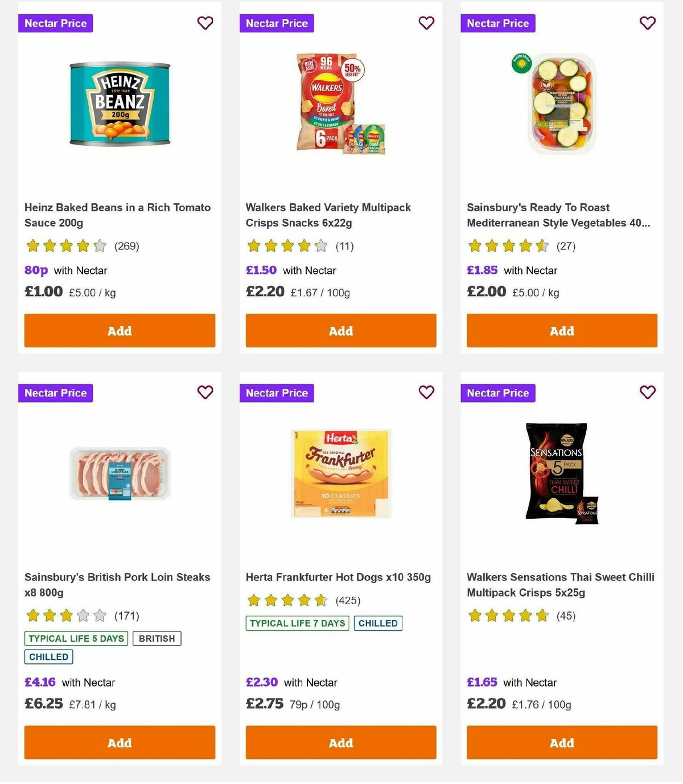Open reviews via the (425) count on Herta
Image resolution: width=683 pixels, height=784 pixels.
349,600
